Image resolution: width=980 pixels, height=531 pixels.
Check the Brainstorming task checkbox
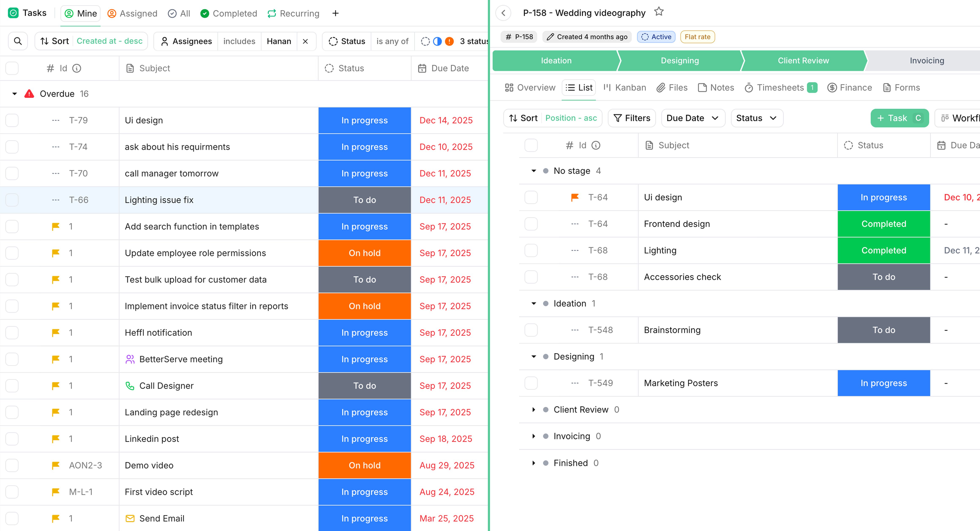531,330
